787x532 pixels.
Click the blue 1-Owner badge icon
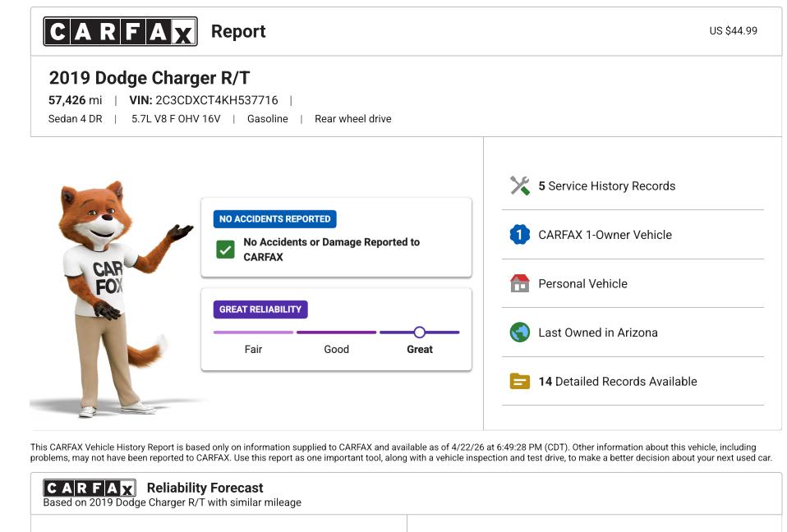point(519,234)
